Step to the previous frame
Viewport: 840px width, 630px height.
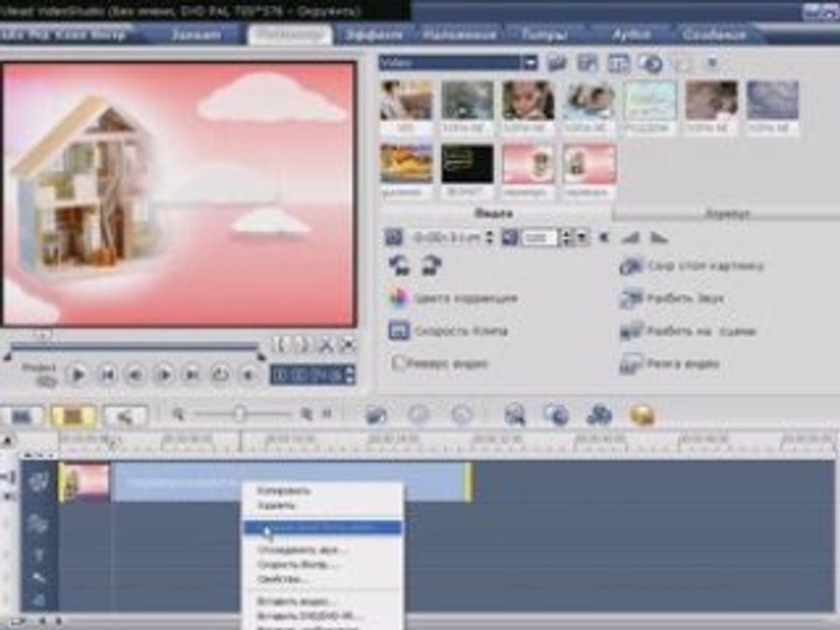[x=135, y=375]
